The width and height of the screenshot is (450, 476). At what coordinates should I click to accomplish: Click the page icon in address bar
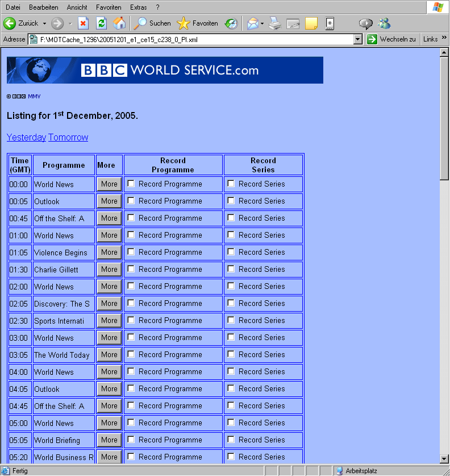[34, 39]
